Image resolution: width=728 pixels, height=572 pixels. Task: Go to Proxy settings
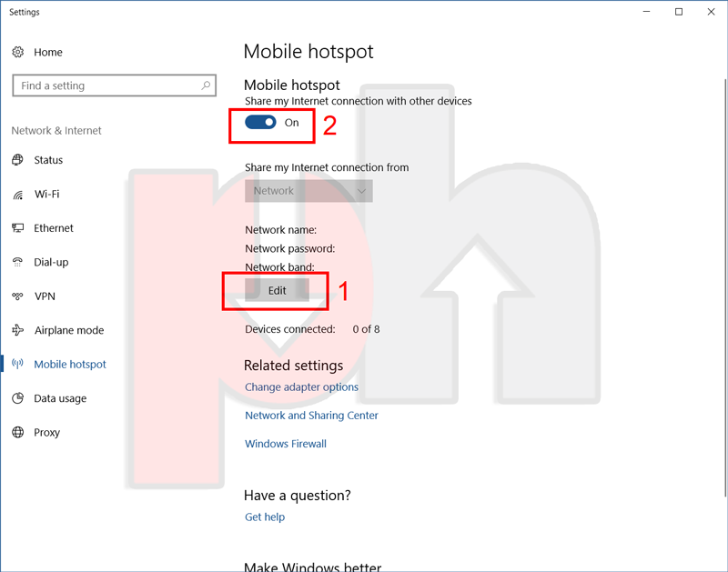(47, 432)
